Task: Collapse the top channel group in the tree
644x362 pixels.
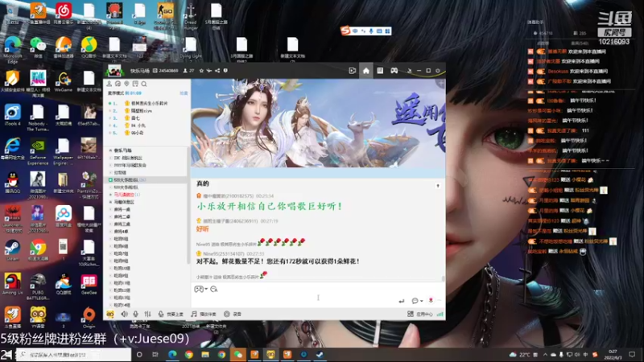Action: pyautogui.click(x=110, y=150)
